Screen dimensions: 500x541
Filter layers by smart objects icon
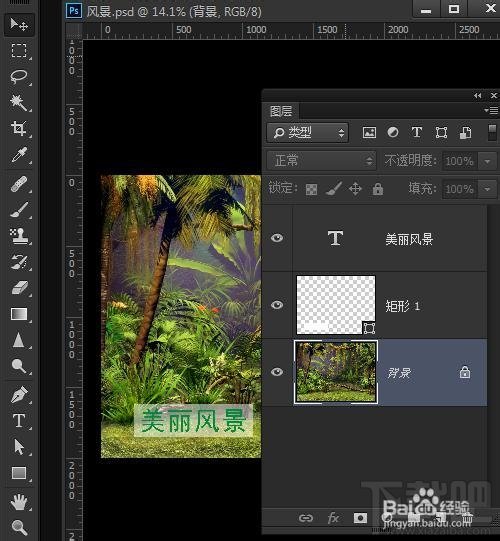(x=465, y=132)
